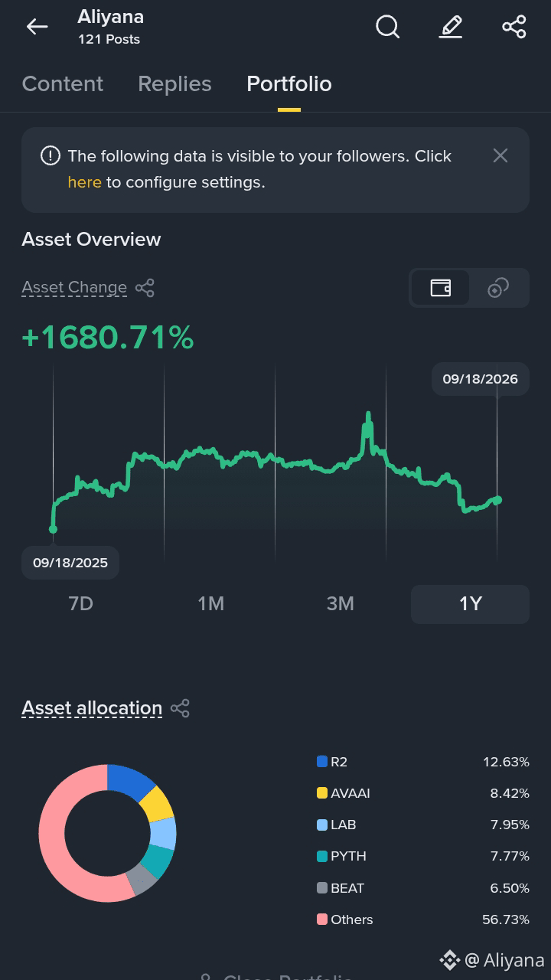551x980 pixels.
Task: Select the 7D time range
Action: click(80, 604)
